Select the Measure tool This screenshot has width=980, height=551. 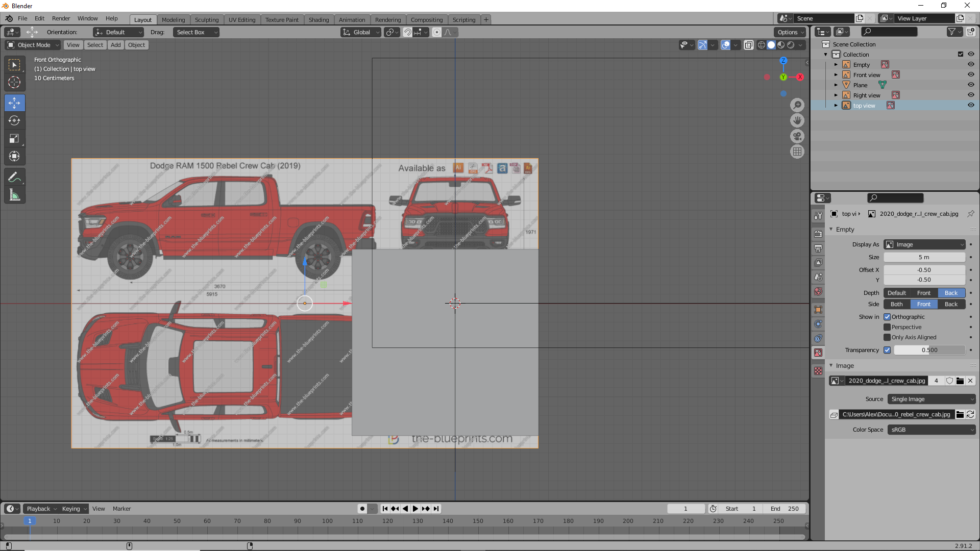14,195
